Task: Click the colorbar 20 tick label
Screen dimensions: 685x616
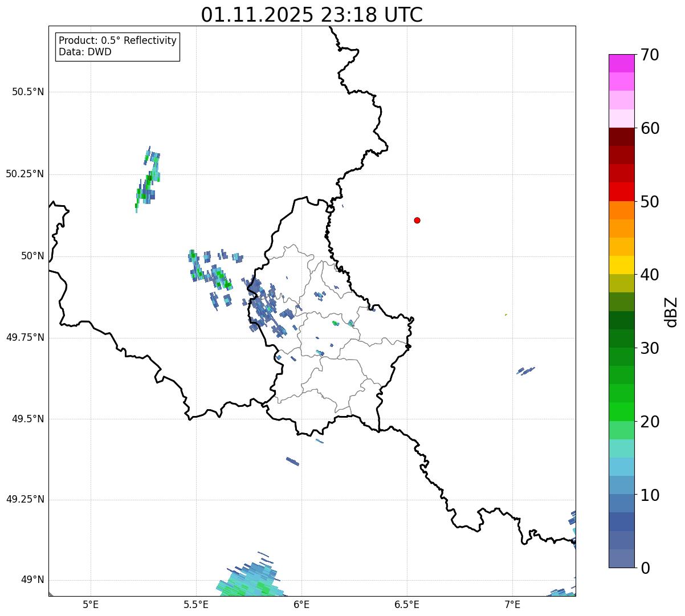Action: pyautogui.click(x=649, y=422)
